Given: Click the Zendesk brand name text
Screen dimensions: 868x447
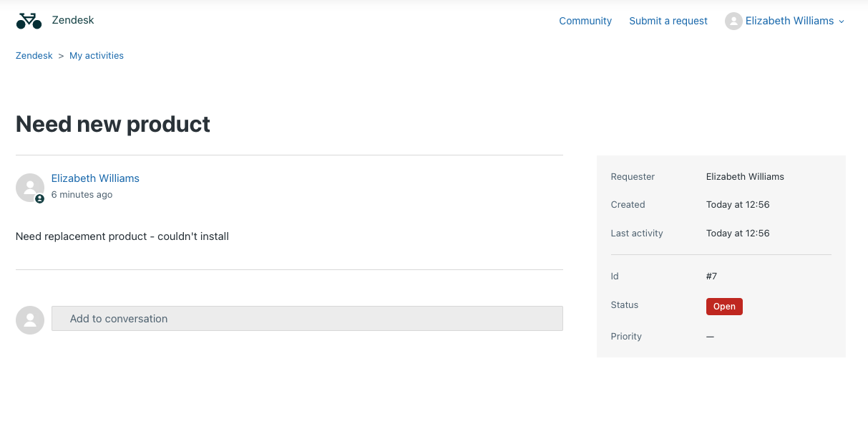Looking at the screenshot, I should [73, 20].
